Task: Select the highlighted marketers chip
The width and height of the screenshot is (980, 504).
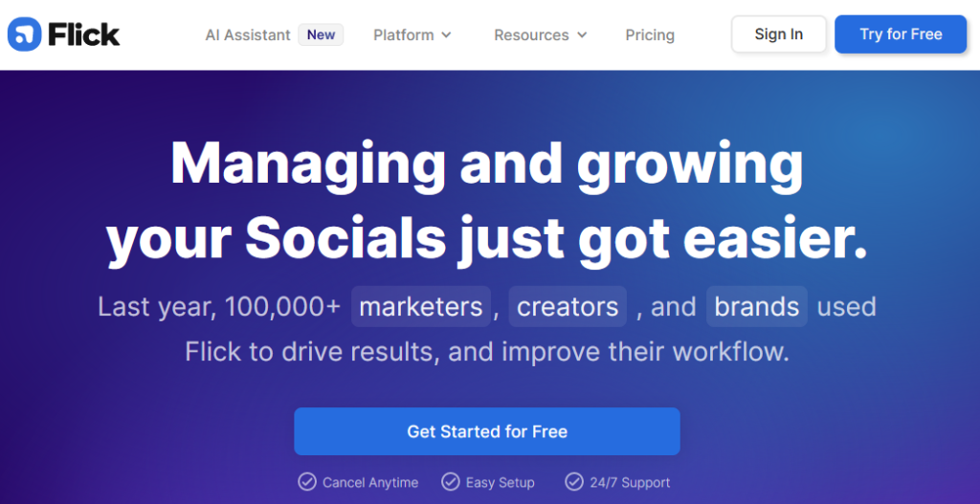Action: [421, 307]
